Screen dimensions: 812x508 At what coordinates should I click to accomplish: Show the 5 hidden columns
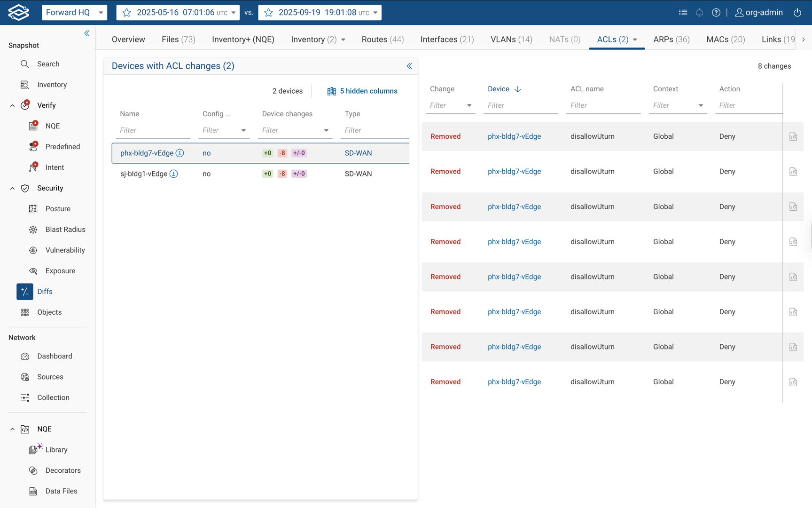[362, 91]
